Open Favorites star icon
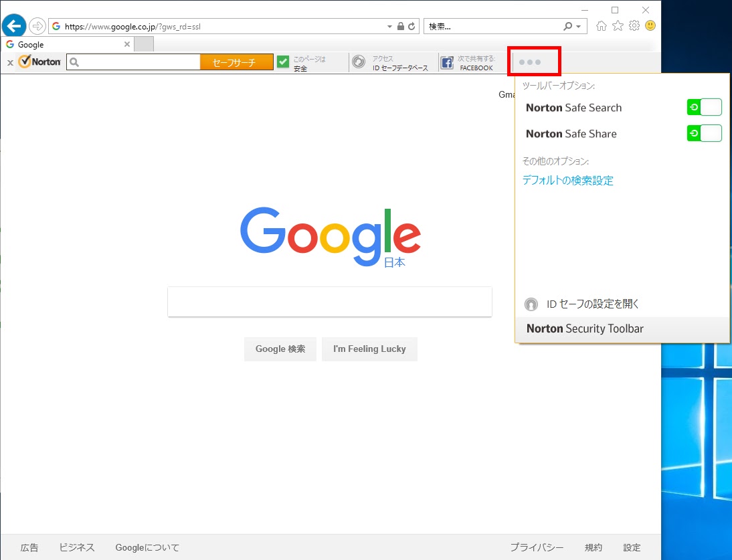The width and height of the screenshot is (732, 560). (x=618, y=26)
